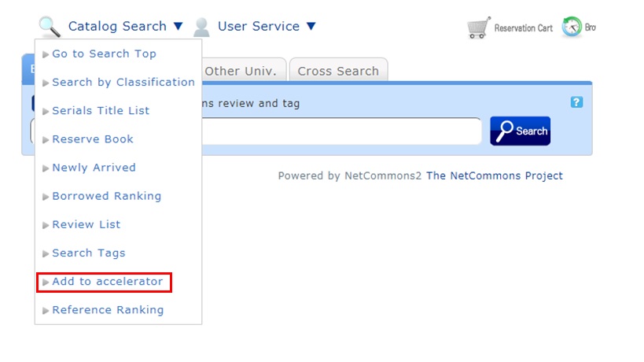Select Reserve Book in the menu

pos(93,139)
